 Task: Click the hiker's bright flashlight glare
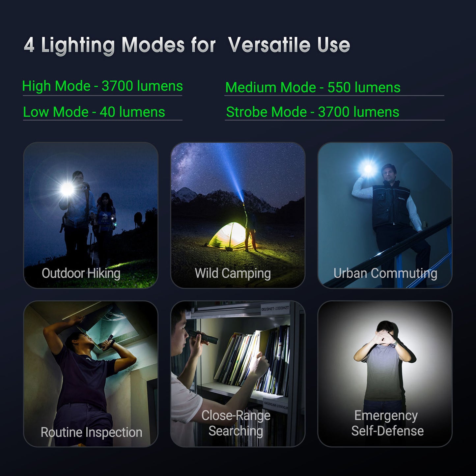coord(67,189)
